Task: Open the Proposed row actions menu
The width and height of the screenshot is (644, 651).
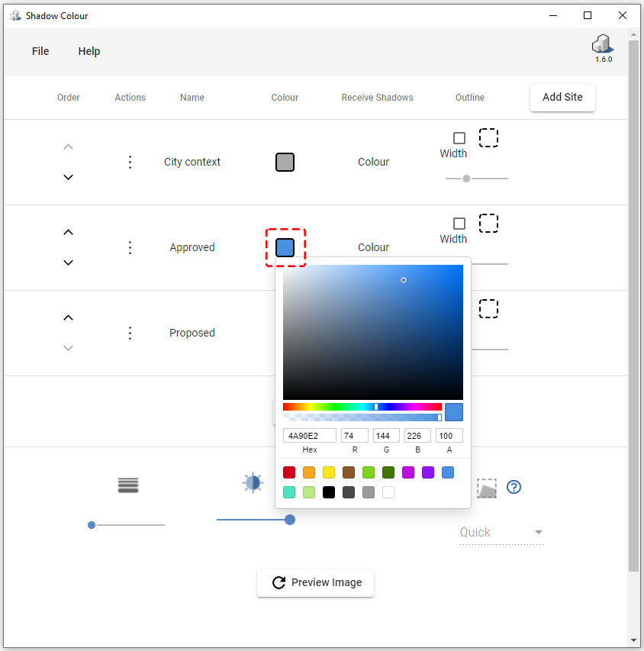Action: coord(130,333)
